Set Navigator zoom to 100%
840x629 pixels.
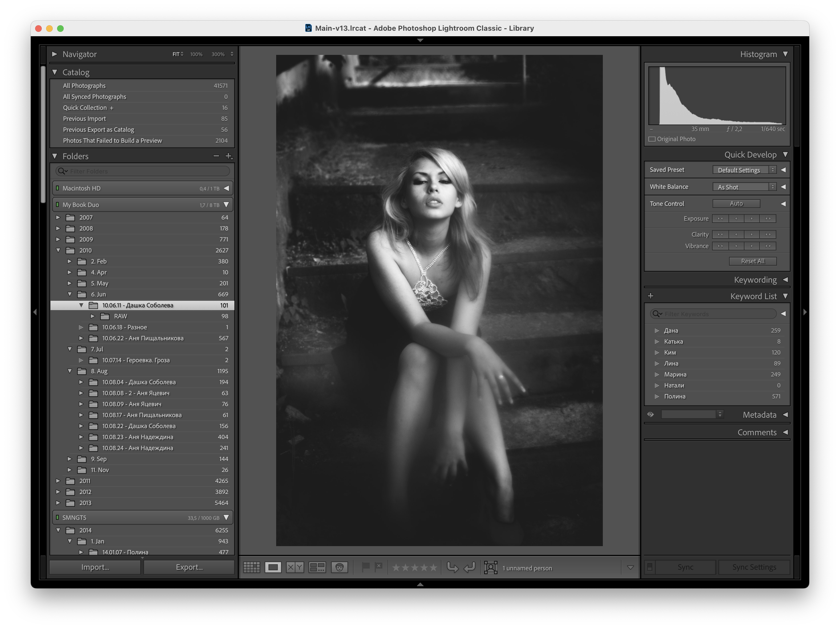point(196,54)
